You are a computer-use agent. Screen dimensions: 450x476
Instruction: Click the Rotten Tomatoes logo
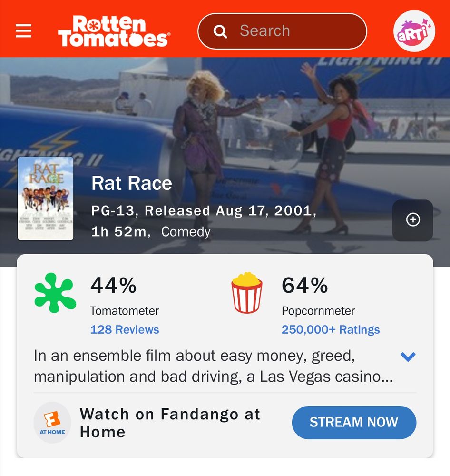point(114,31)
